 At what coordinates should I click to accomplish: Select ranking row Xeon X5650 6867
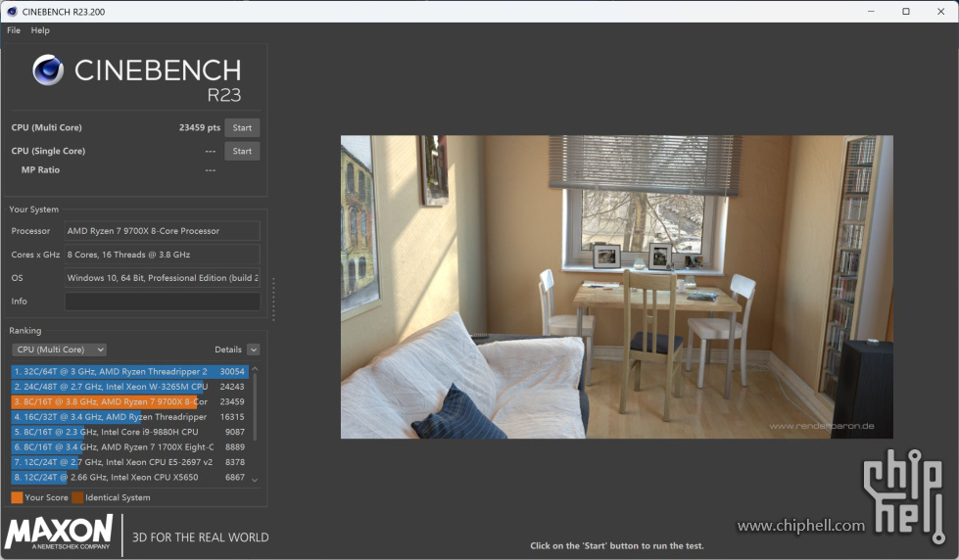129,478
